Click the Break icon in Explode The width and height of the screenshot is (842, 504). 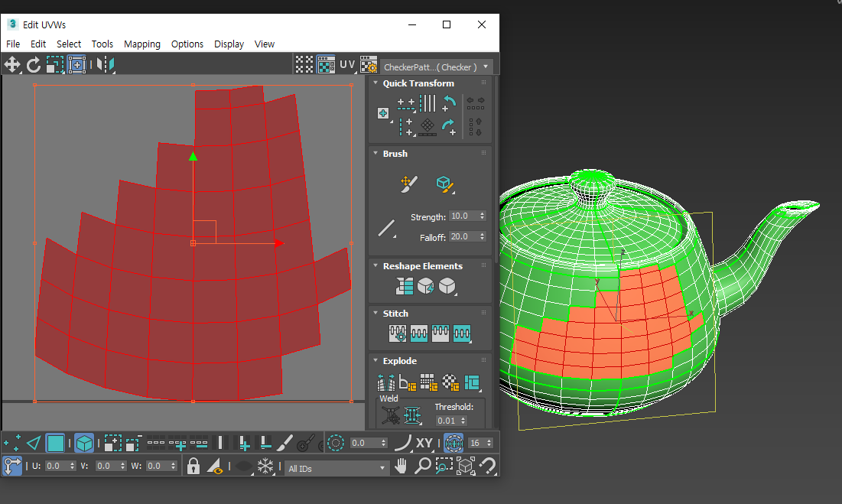click(x=386, y=382)
